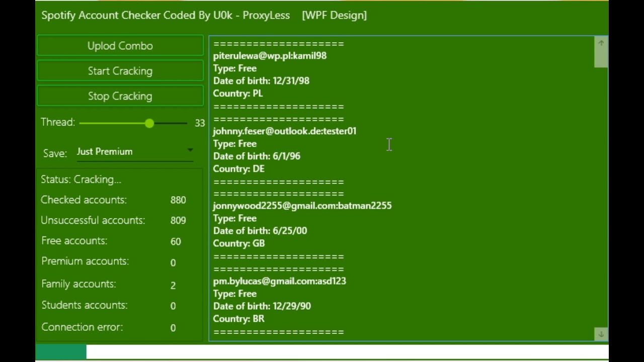Image resolution: width=644 pixels, height=362 pixels.
Task: Click the window title text with [WPF Design]
Action: coord(204,15)
